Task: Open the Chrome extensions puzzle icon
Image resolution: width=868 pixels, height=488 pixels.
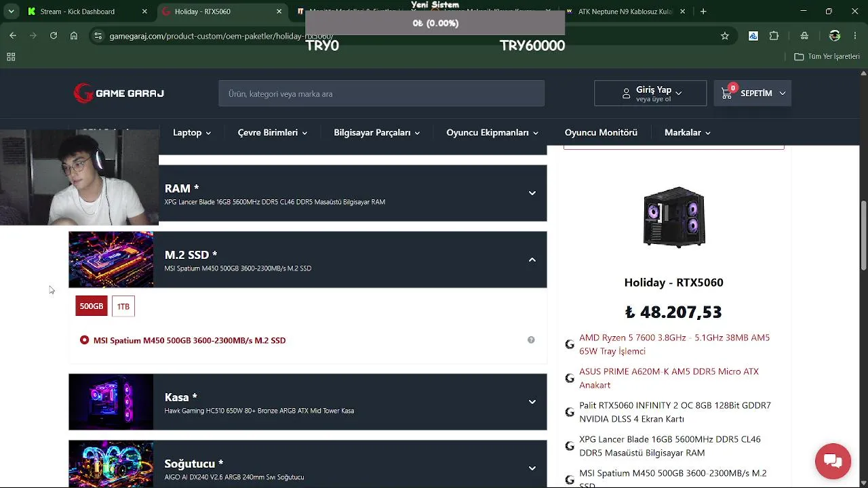Action: [774, 36]
